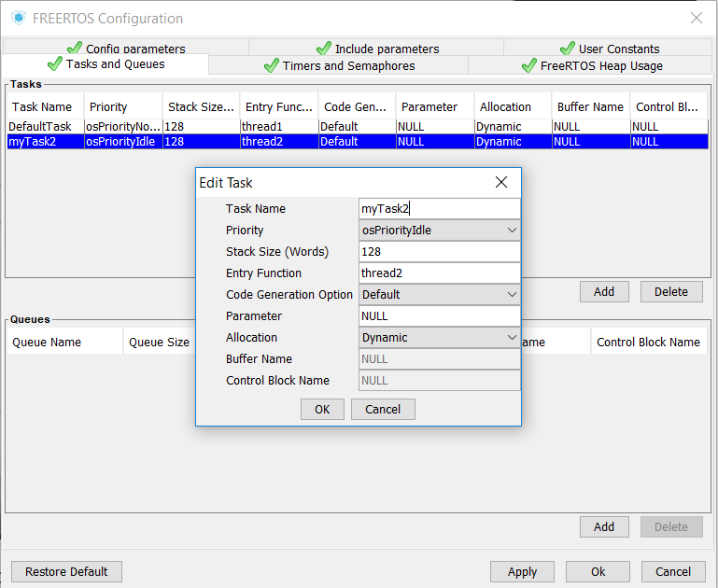Close the FREERTOS Configuration window
The height and width of the screenshot is (588, 718).
click(x=696, y=18)
